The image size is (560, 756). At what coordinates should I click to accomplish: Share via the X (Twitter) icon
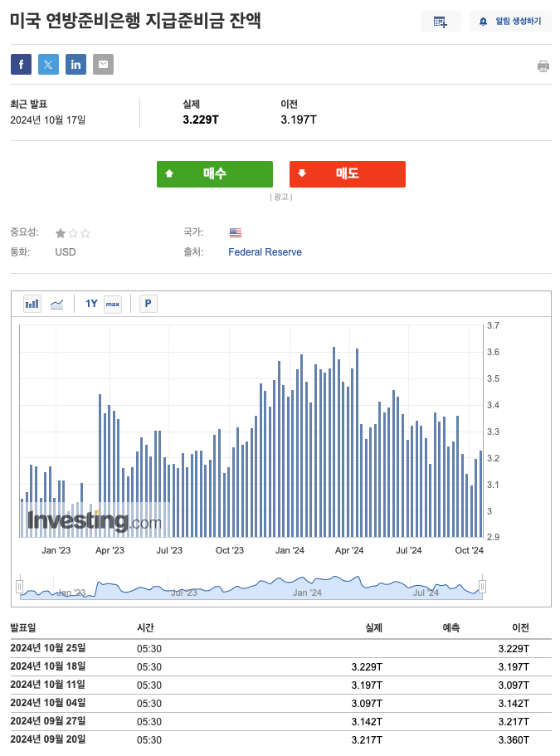pos(48,65)
